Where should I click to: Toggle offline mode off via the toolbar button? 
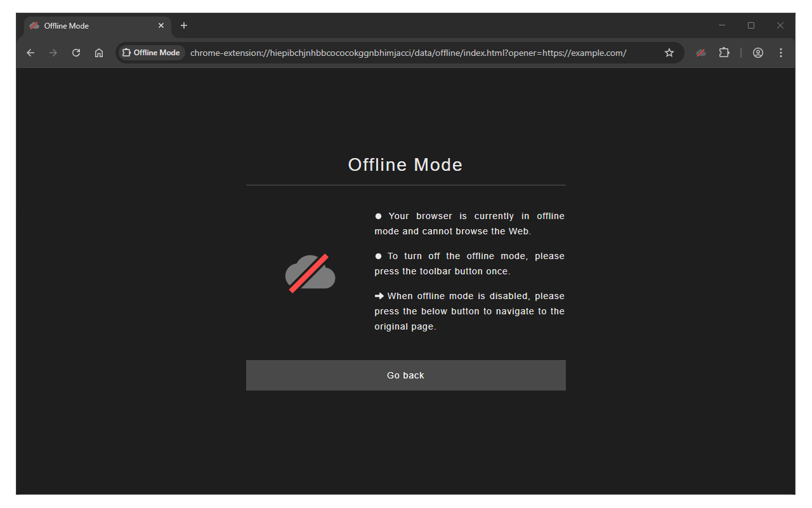click(700, 53)
